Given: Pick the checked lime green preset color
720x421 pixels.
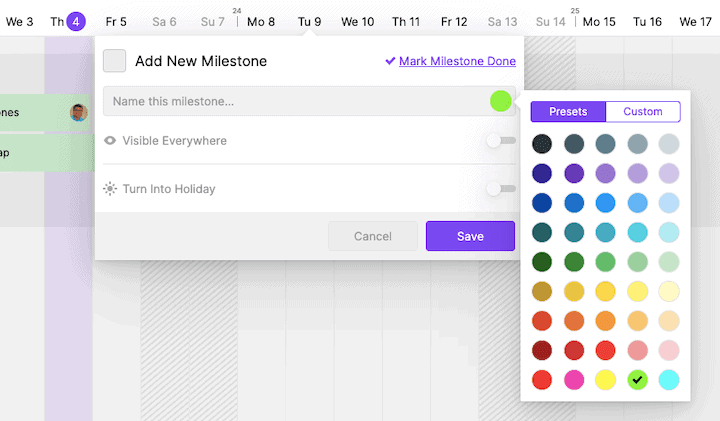Looking at the screenshot, I should point(637,380).
